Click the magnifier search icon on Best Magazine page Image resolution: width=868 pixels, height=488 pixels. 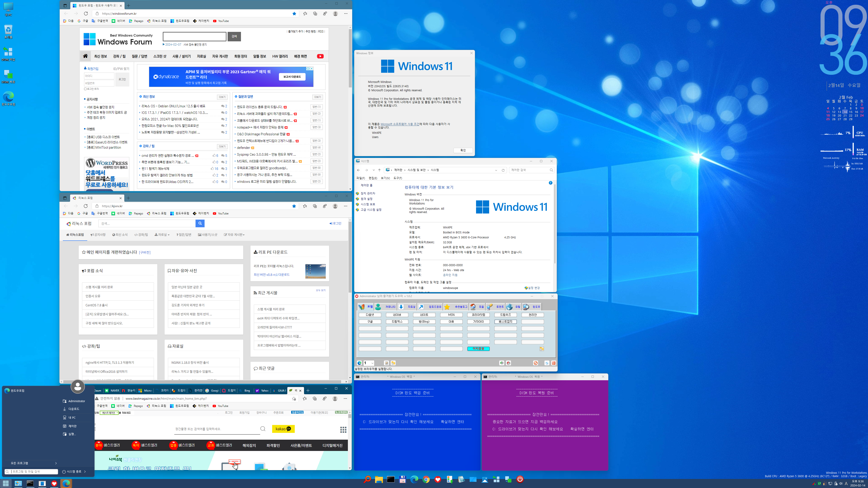point(263,429)
